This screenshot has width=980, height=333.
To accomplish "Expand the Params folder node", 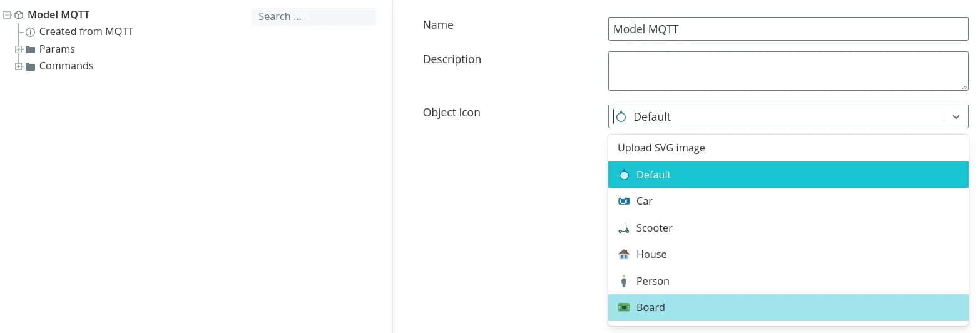I will 19,49.
